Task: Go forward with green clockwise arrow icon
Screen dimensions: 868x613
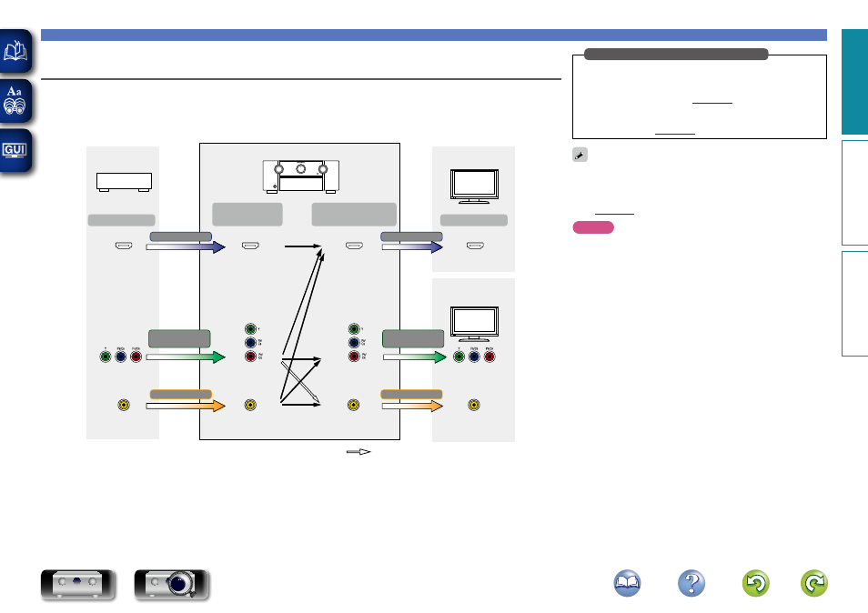Action: [814, 583]
